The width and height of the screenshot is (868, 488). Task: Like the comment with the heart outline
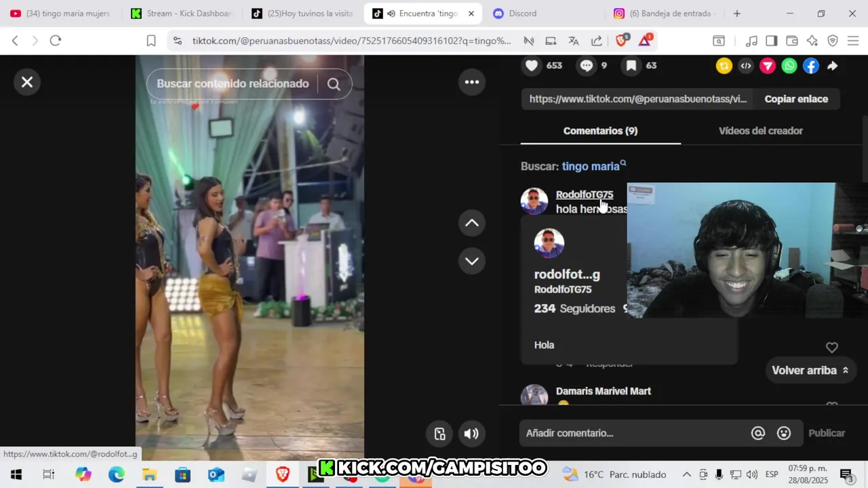click(832, 348)
